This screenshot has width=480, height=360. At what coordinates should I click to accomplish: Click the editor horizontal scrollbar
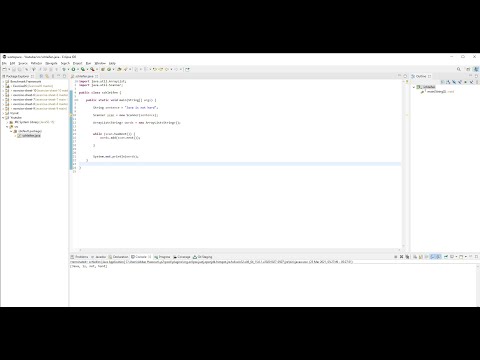[240, 249]
